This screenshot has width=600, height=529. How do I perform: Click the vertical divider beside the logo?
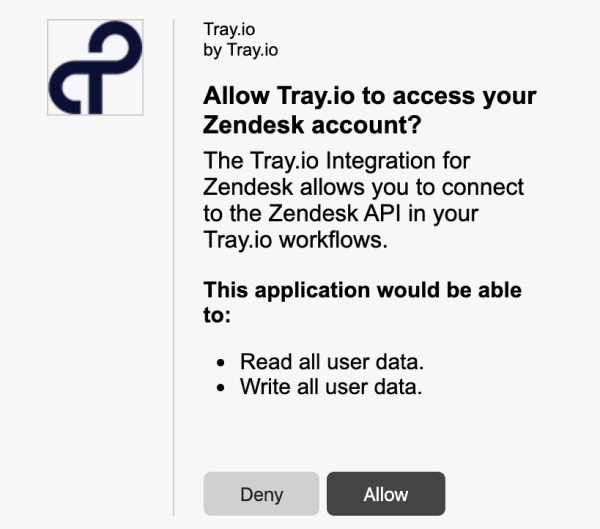(x=174, y=267)
